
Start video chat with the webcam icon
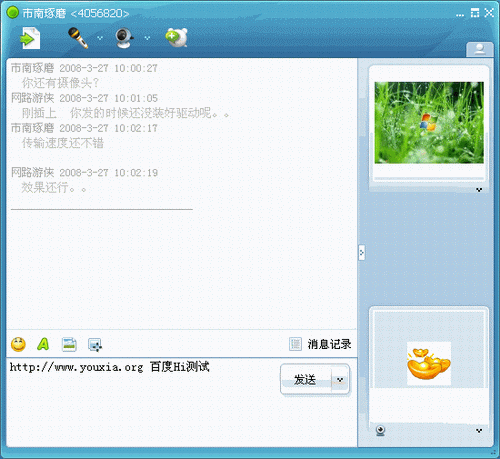[124, 38]
